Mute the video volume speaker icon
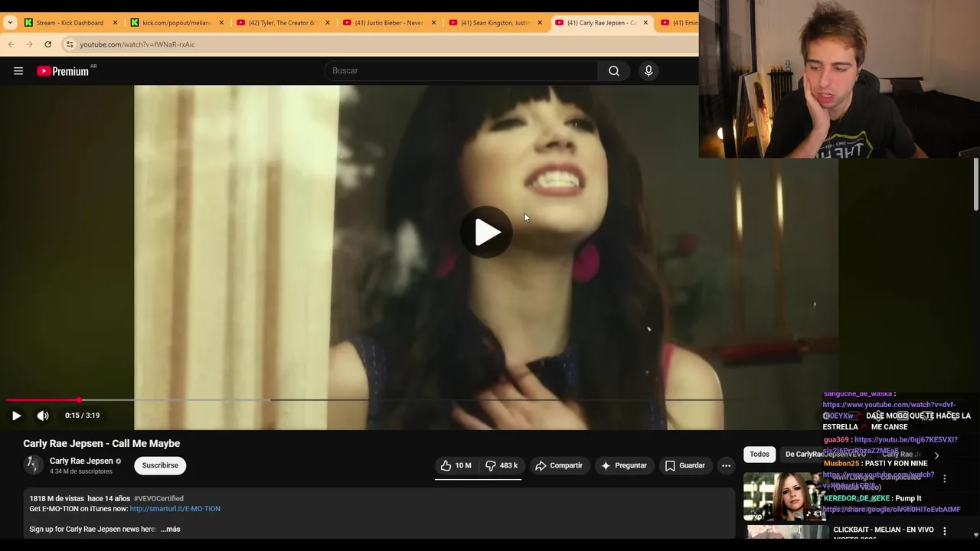The height and width of the screenshot is (551, 980). point(43,416)
